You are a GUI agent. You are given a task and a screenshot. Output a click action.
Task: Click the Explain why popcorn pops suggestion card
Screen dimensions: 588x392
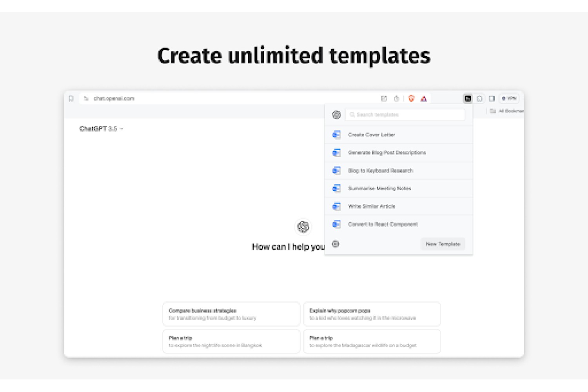coord(372,314)
